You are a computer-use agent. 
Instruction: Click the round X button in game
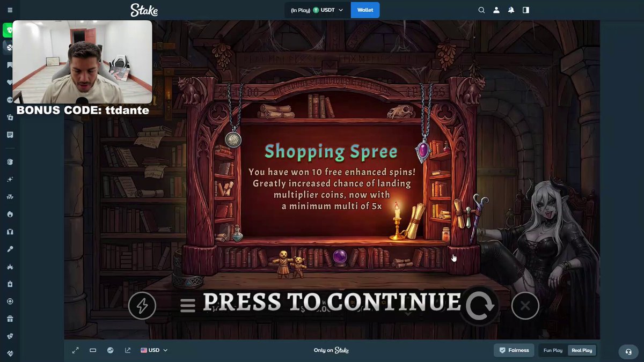click(x=525, y=306)
